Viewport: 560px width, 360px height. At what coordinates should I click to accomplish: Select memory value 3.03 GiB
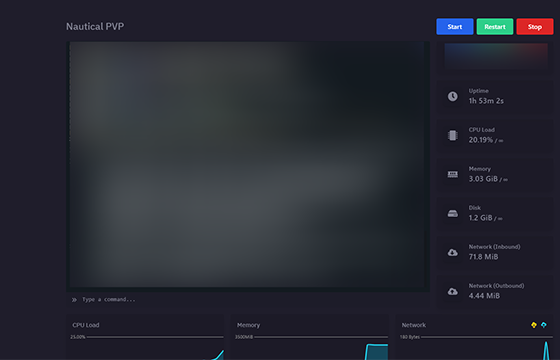[x=483, y=179]
